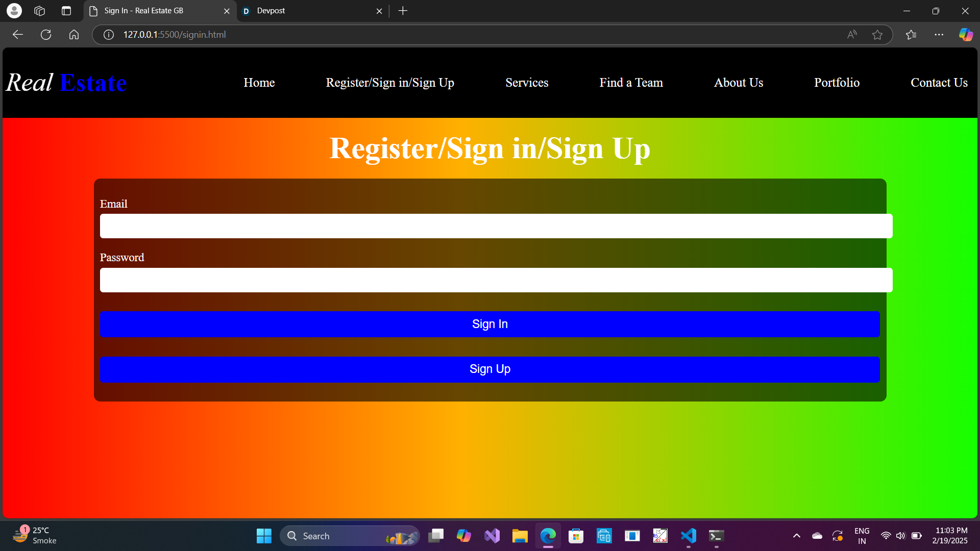Open Copilot icon in browser toolbar
This screenshot has height=551, width=980.
[x=966, y=35]
